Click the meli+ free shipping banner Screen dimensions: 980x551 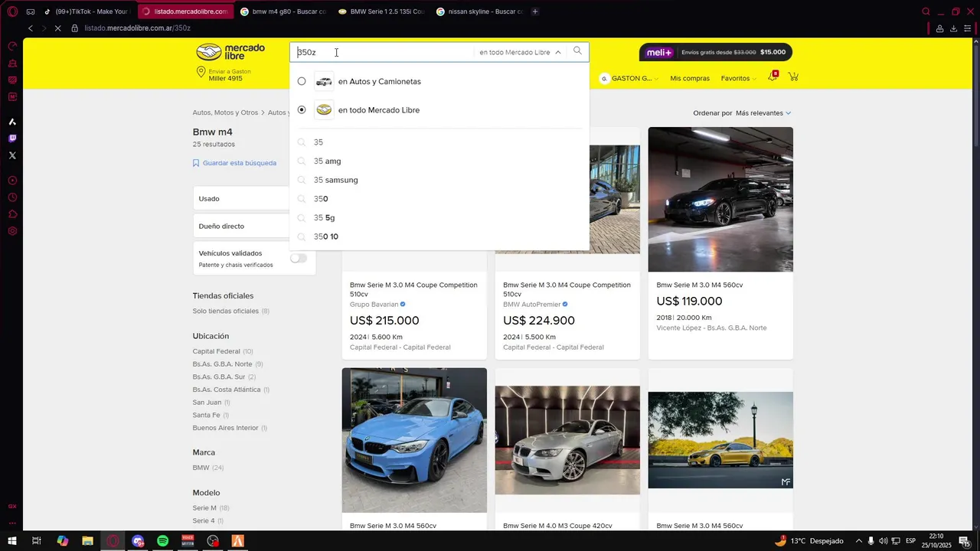tap(716, 52)
